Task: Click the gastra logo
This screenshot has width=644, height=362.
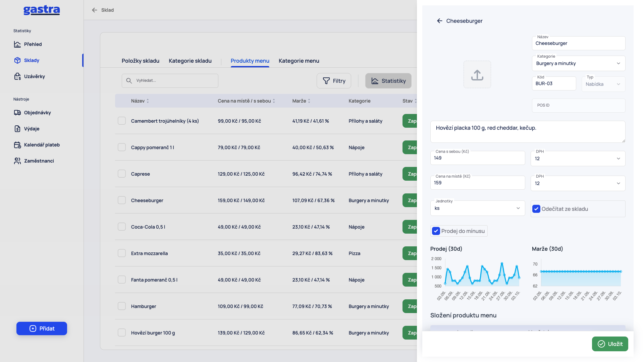Action: coord(42,10)
